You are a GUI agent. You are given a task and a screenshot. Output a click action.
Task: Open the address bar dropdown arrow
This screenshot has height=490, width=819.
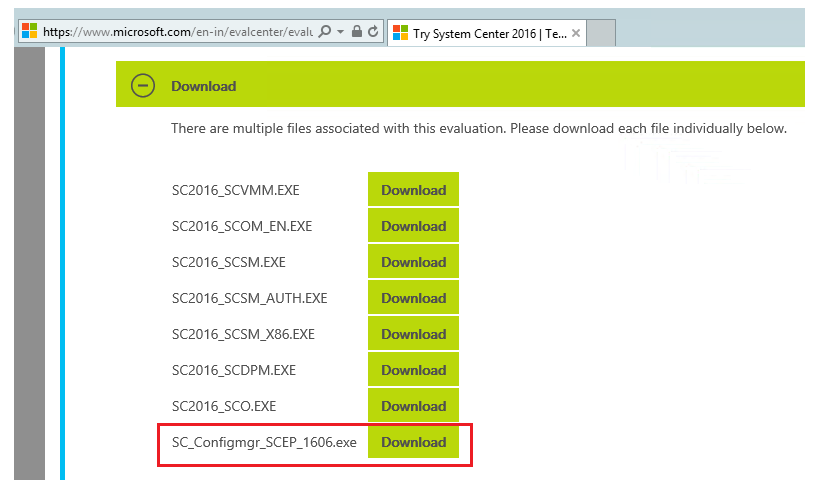[341, 32]
